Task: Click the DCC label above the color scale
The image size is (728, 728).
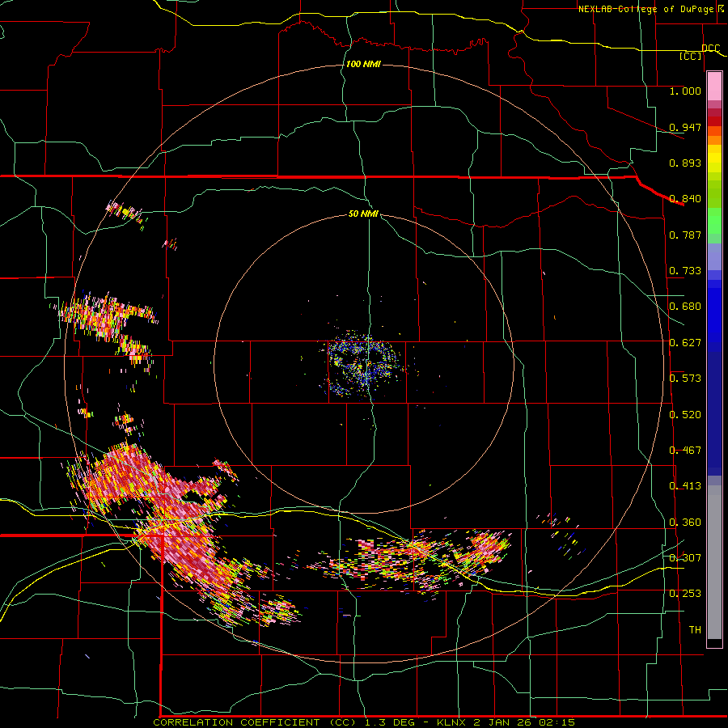Action: [x=711, y=48]
